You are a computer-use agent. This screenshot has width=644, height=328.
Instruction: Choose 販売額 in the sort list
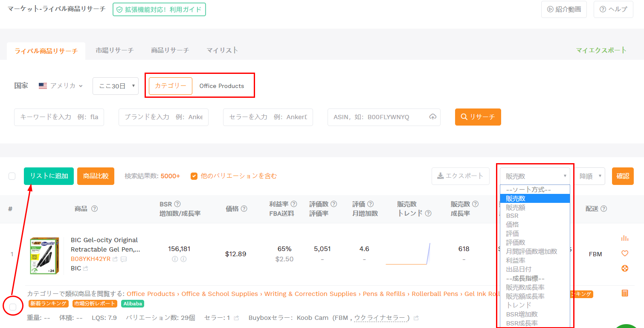point(535,207)
